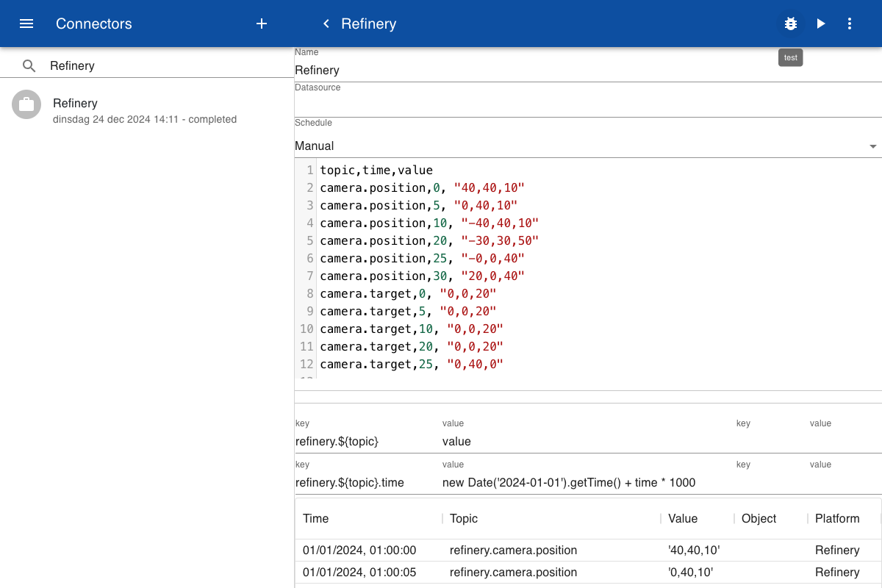The image size is (882, 588).
Task: Click the Refinery briefcase avatar icon
Action: click(x=26, y=104)
